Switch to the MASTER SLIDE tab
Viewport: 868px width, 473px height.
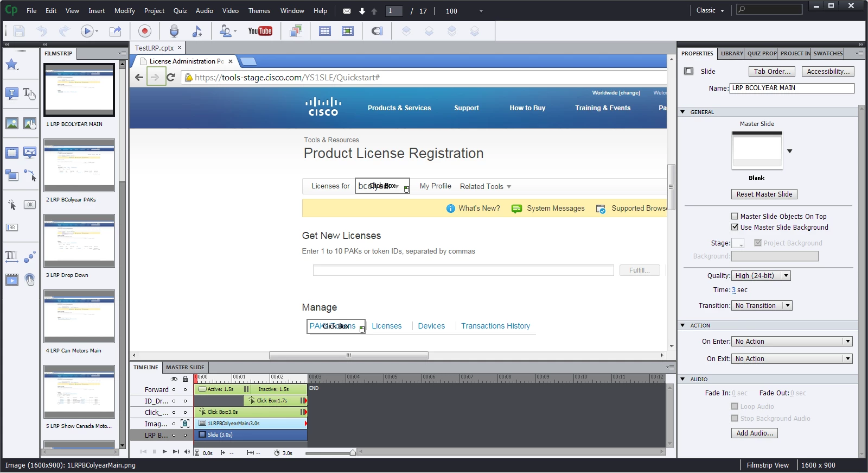(x=185, y=367)
